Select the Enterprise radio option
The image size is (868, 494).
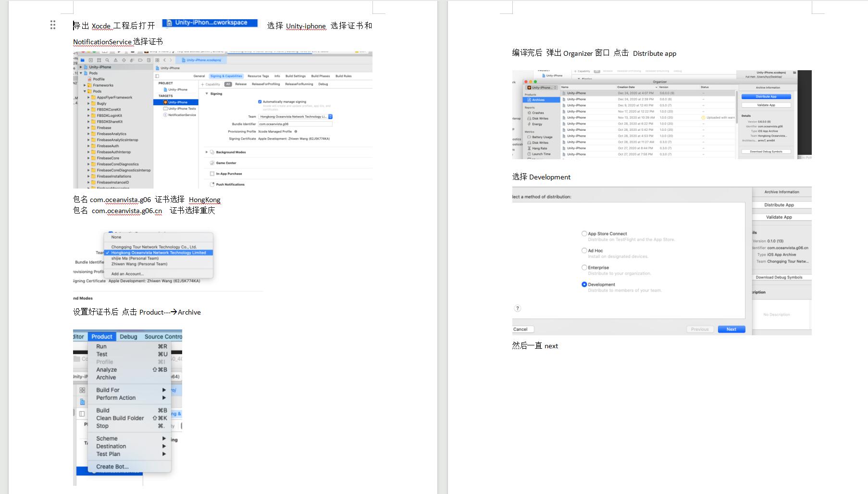584,267
